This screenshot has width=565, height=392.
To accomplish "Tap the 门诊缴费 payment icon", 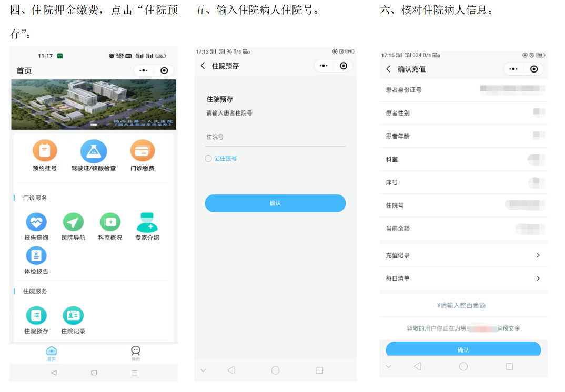I will [143, 151].
